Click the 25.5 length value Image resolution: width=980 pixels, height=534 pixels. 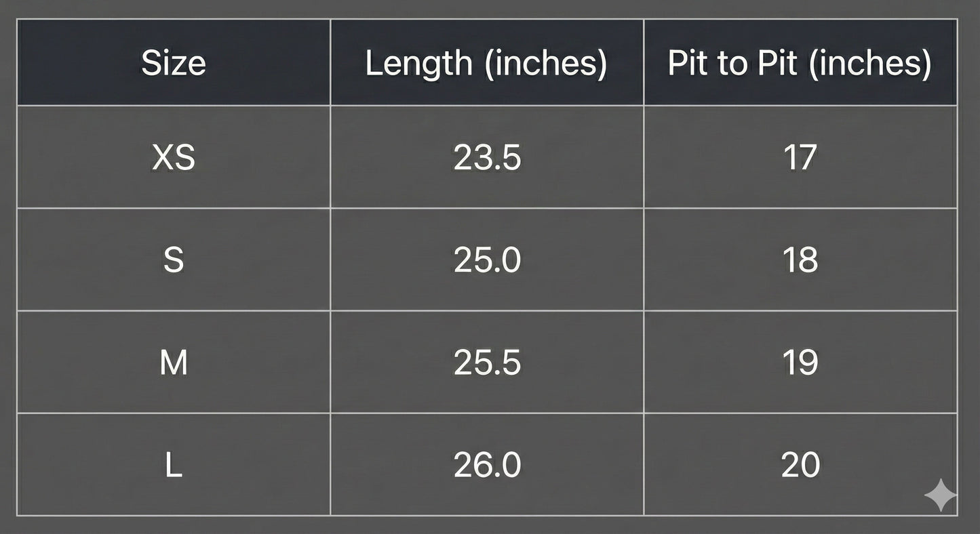[487, 363]
